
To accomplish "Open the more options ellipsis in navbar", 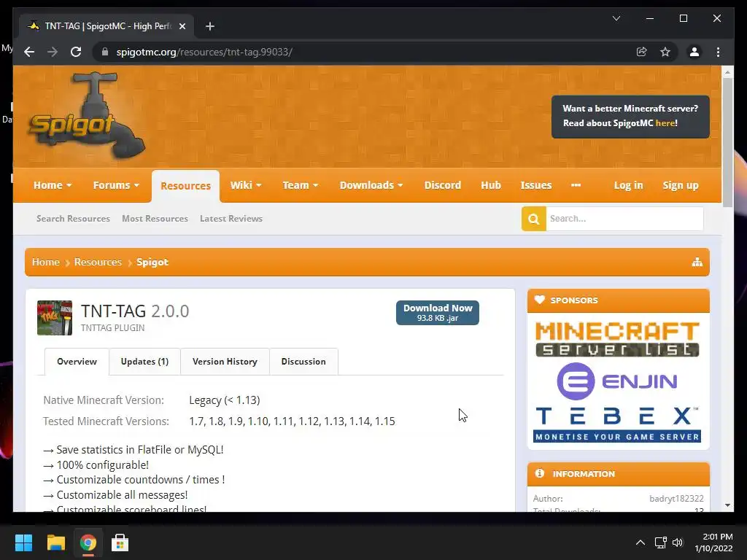I will pyautogui.click(x=576, y=185).
